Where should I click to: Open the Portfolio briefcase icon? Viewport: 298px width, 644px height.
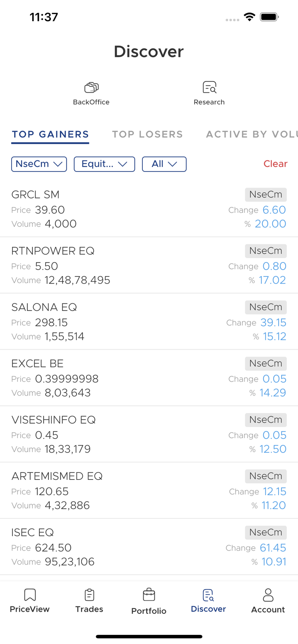click(x=149, y=595)
